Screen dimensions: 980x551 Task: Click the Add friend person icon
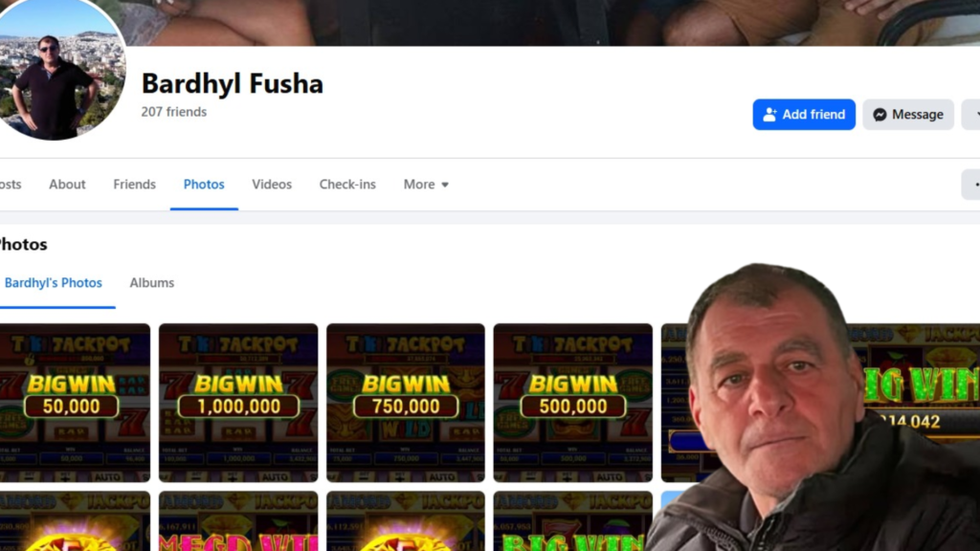tap(770, 115)
